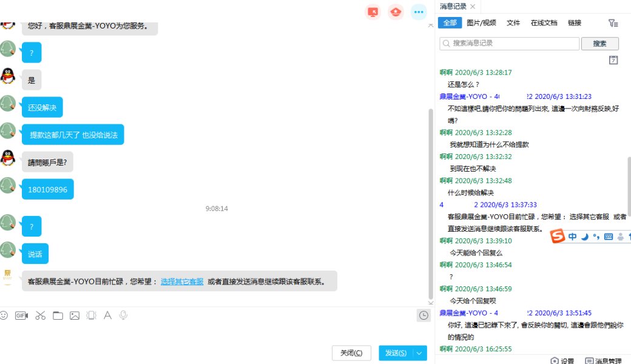631x364 pixels.
Task: Click record header 2020/6/3 13:28:17
Action: [x=484, y=72]
